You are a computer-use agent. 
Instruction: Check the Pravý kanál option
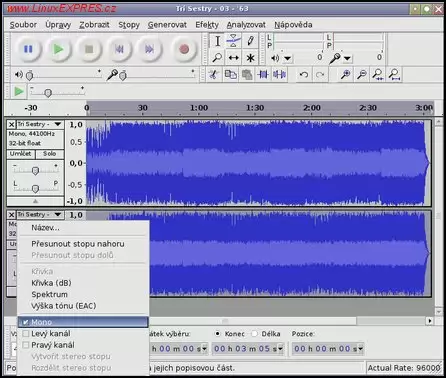83,345
